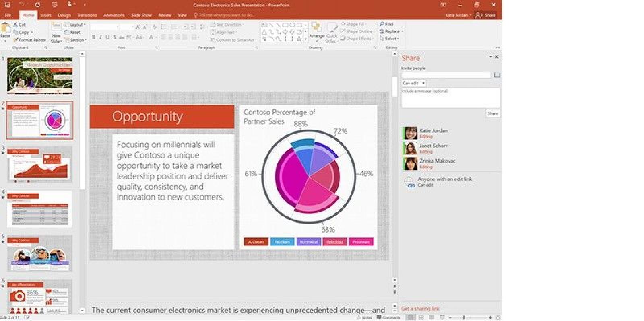Apply bold formatting
644x321 pixels.
tap(93, 37)
